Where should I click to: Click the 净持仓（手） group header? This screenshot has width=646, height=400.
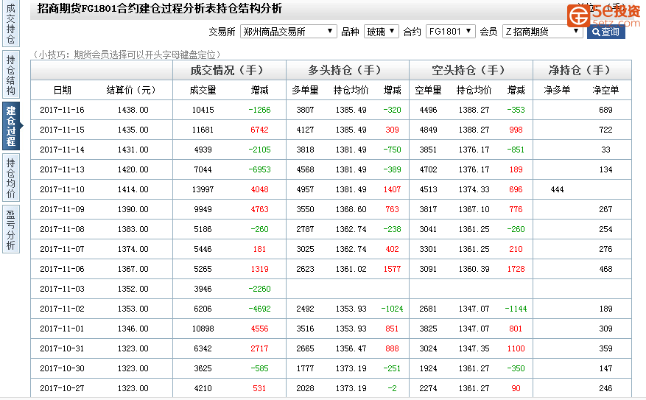pyautogui.click(x=580, y=70)
